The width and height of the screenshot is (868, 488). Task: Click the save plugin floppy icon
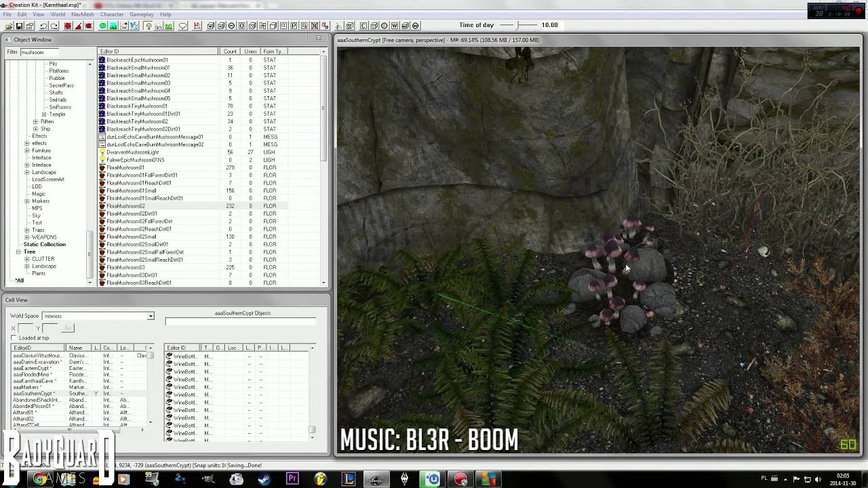19,26
